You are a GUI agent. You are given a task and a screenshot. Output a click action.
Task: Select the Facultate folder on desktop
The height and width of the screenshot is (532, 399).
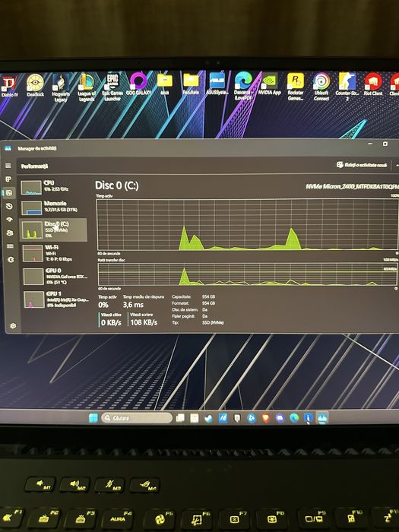191,84
